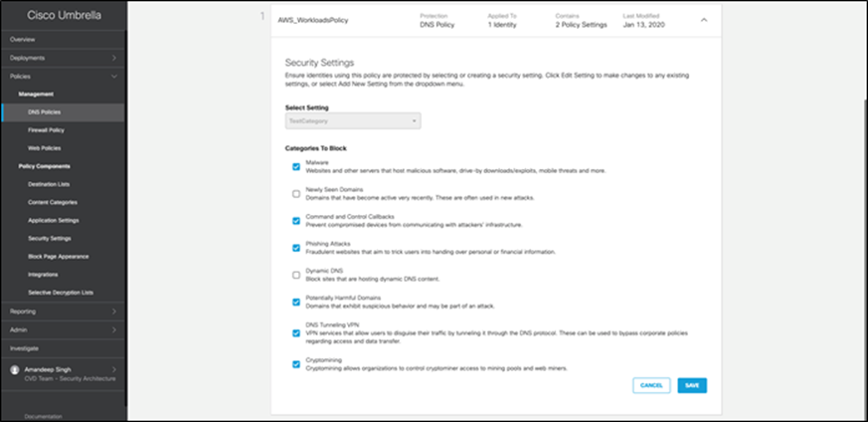868x422 pixels.
Task: Go to Firewall Policy
Action: click(46, 130)
